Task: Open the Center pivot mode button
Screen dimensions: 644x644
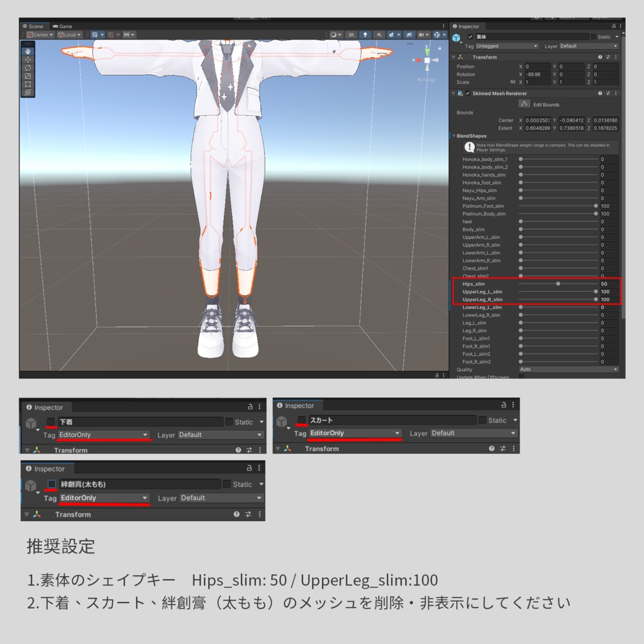Action: 40,35
